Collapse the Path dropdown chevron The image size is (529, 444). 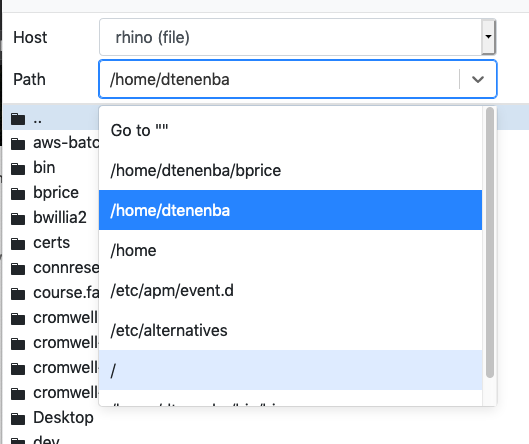[x=478, y=79]
